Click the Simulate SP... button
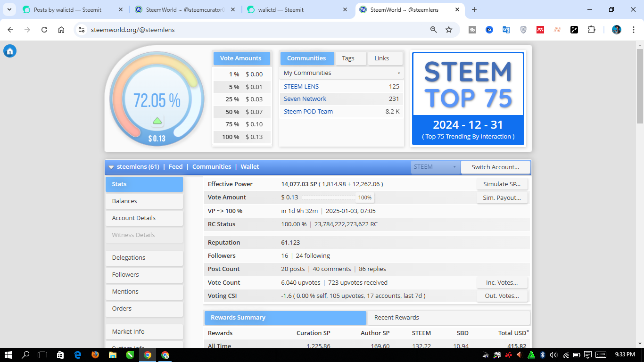Image resolution: width=644 pixels, height=362 pixels. click(502, 184)
